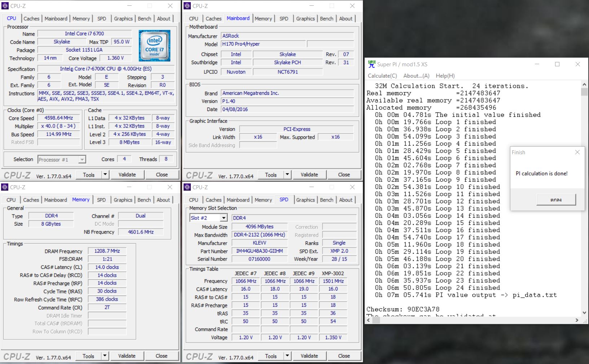This screenshot has height=364, width=589.
Task: Click the Core Speed value 4598.64 MHz
Action: click(59, 118)
